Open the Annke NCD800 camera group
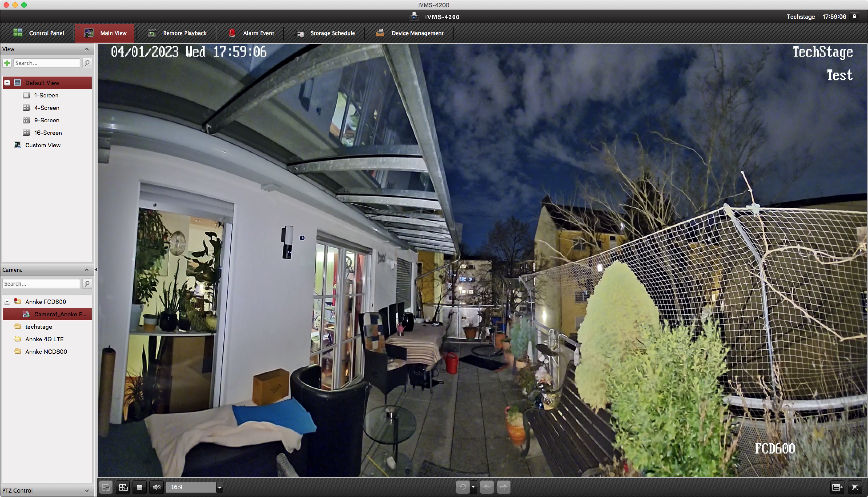Image resolution: width=868 pixels, height=497 pixels. point(46,352)
